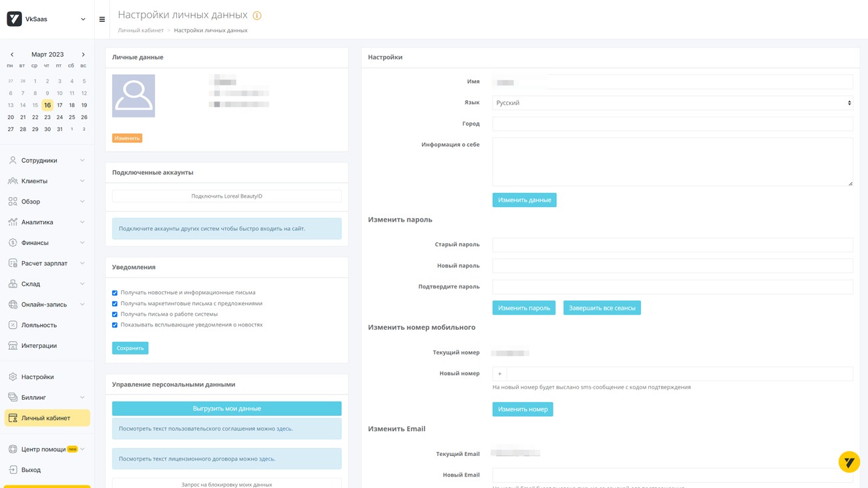Go to next month in calendar
Image resolution: width=868 pixels, height=488 pixels.
[x=83, y=55]
